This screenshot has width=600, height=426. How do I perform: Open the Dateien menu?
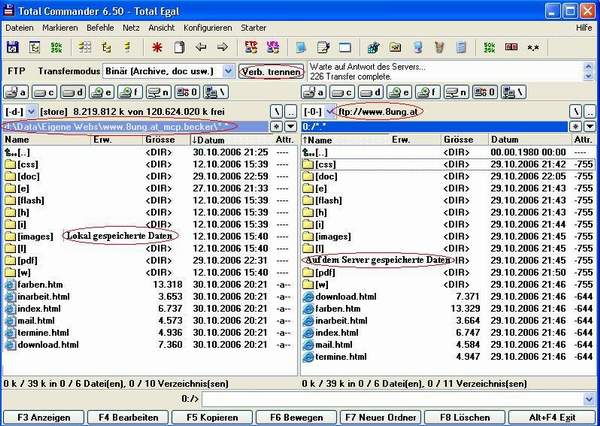[x=19, y=28]
